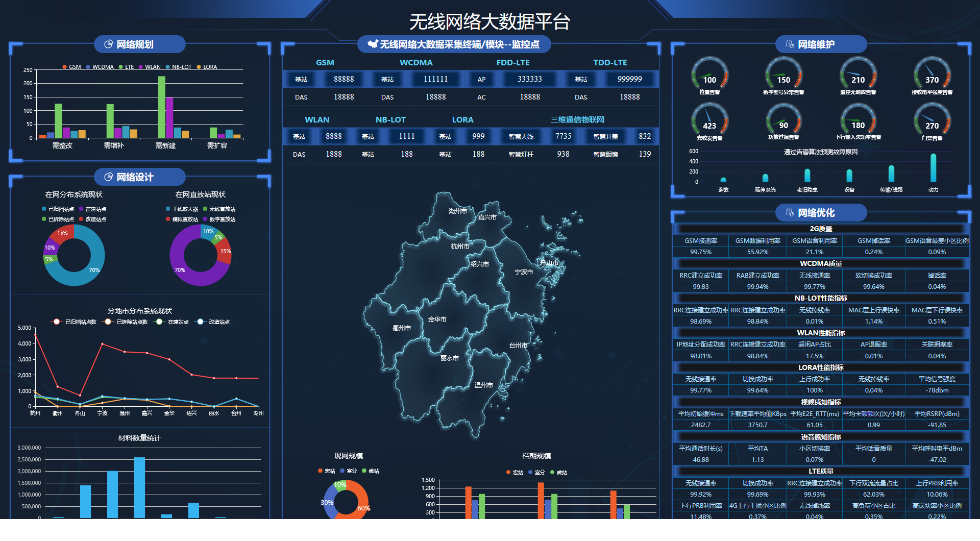Select 温州市 region on the map
The image size is (980, 541).
click(483, 385)
